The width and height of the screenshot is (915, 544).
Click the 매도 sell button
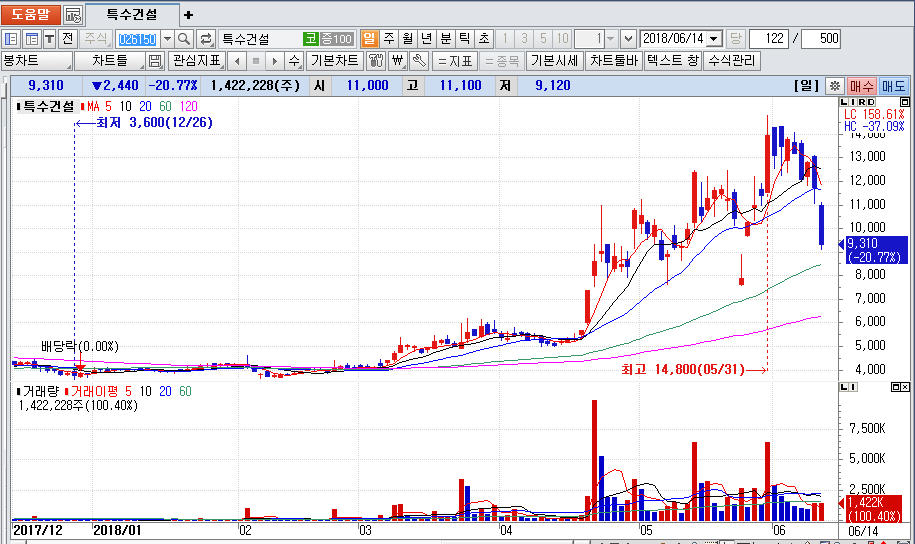[893, 86]
